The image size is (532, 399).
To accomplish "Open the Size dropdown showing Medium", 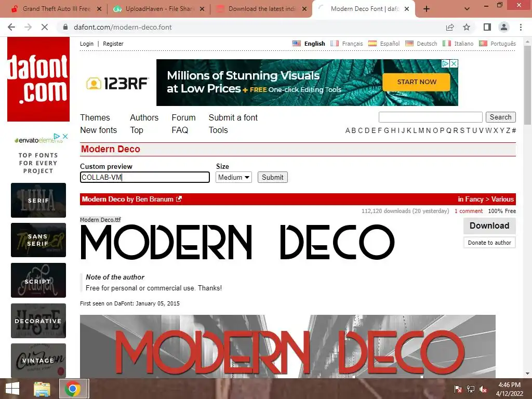I will (234, 177).
